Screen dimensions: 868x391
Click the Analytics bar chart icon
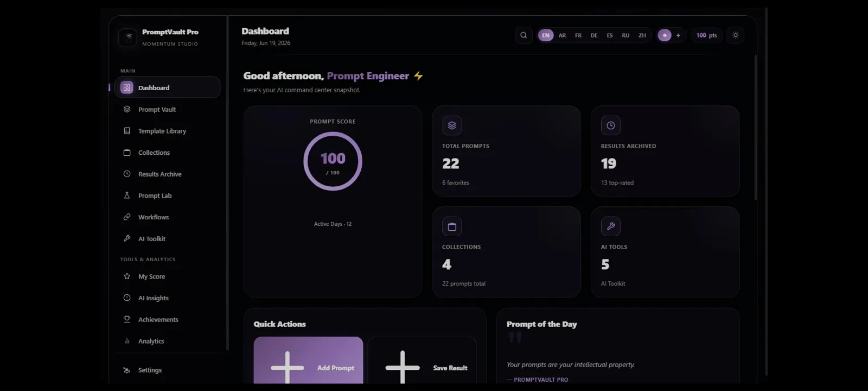point(127,341)
